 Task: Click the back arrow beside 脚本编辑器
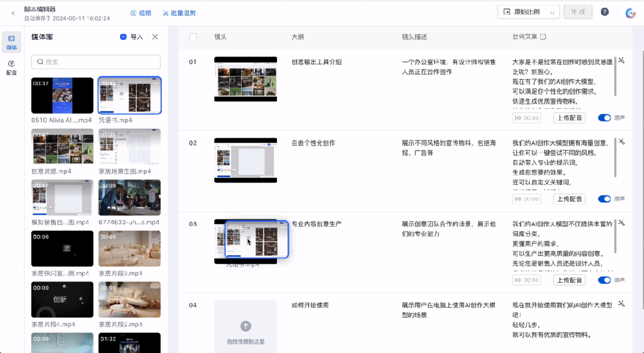tap(13, 13)
